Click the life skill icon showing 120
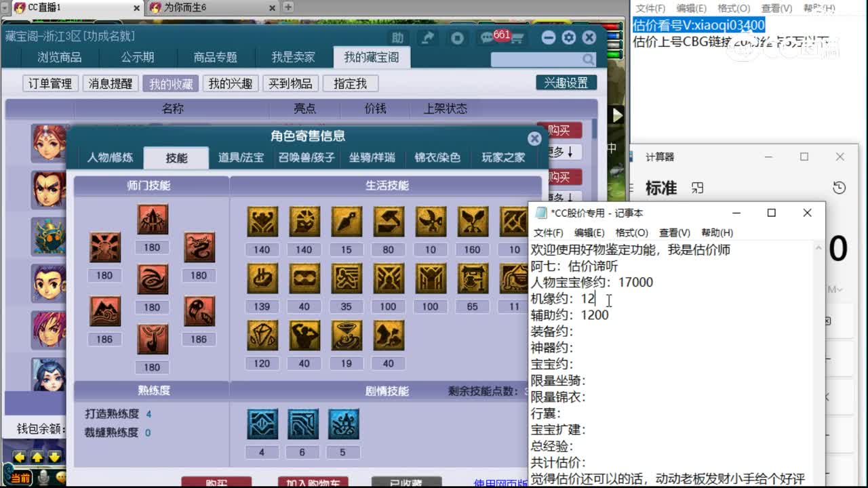The image size is (868, 488). click(x=262, y=335)
